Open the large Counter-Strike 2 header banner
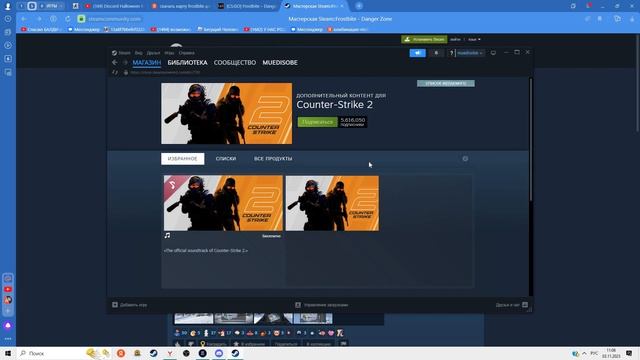 point(227,113)
